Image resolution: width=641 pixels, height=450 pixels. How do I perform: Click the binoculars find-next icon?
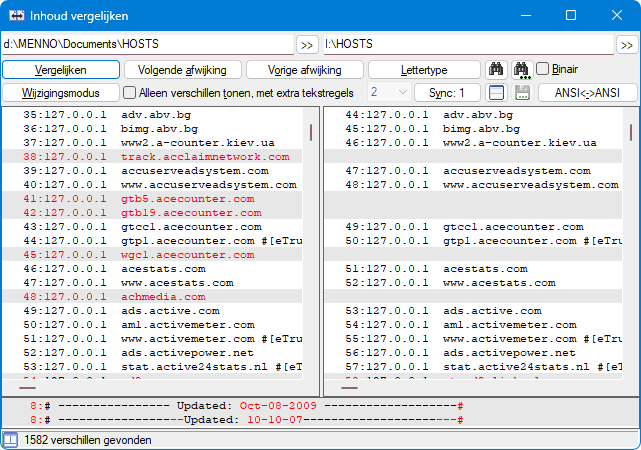point(522,69)
